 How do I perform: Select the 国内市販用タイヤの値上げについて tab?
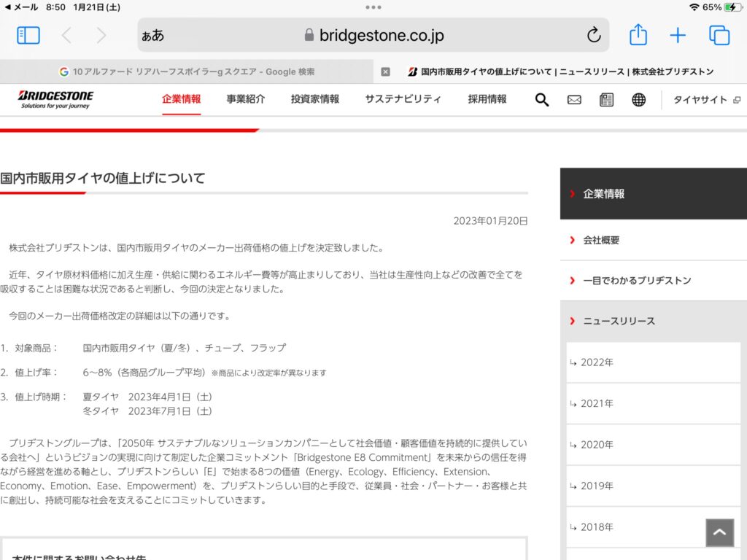pos(560,71)
